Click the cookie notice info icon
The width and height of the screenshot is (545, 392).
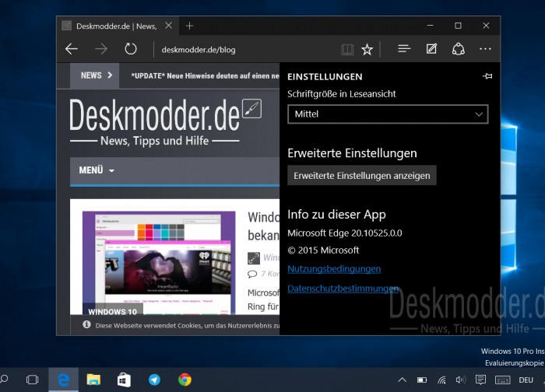click(x=86, y=324)
